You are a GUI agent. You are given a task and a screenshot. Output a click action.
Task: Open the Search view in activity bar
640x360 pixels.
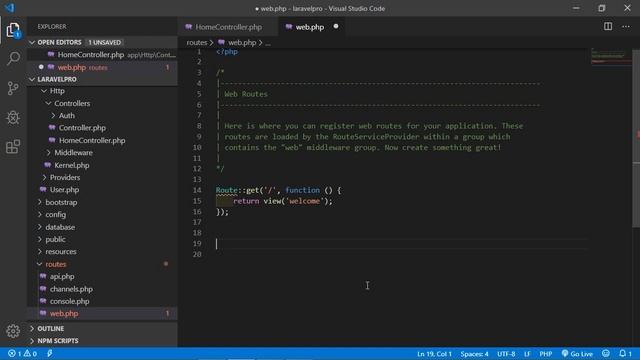13,58
